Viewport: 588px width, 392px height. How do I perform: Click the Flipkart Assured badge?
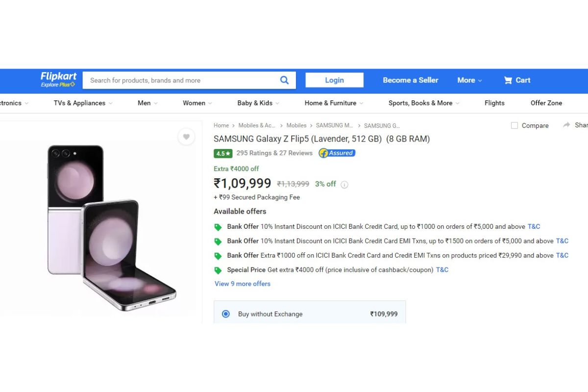337,153
